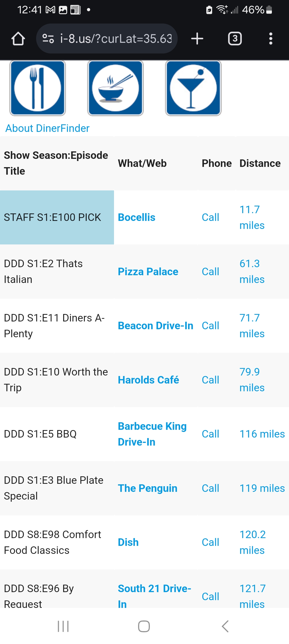This screenshot has height=644, width=289.
Task: Open The Penguin restaurant link
Action: tap(147, 488)
